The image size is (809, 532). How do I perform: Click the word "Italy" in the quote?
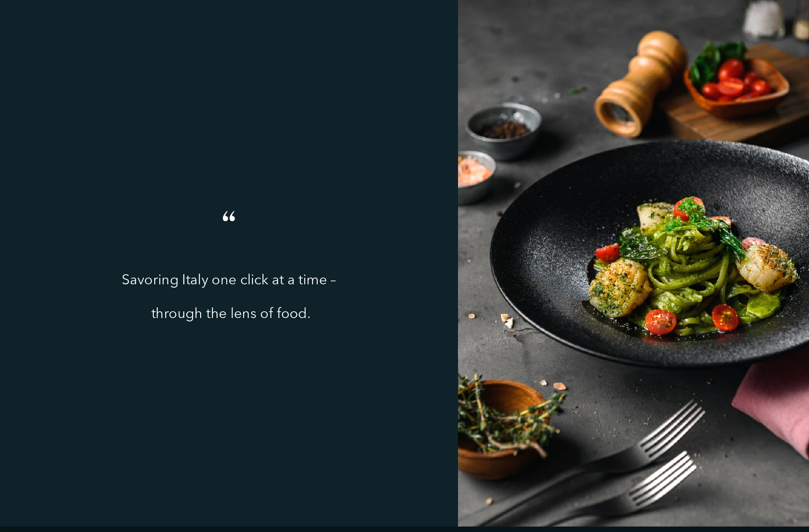click(195, 280)
